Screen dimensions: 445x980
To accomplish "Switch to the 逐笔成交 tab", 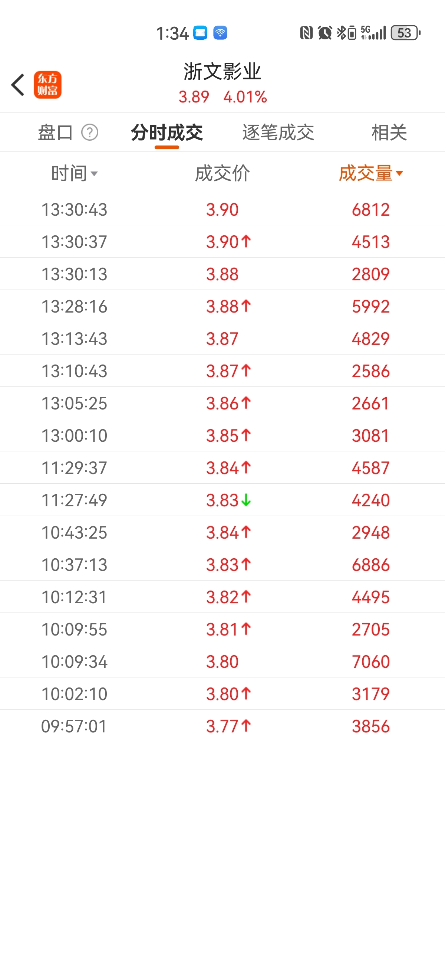I will point(278,133).
